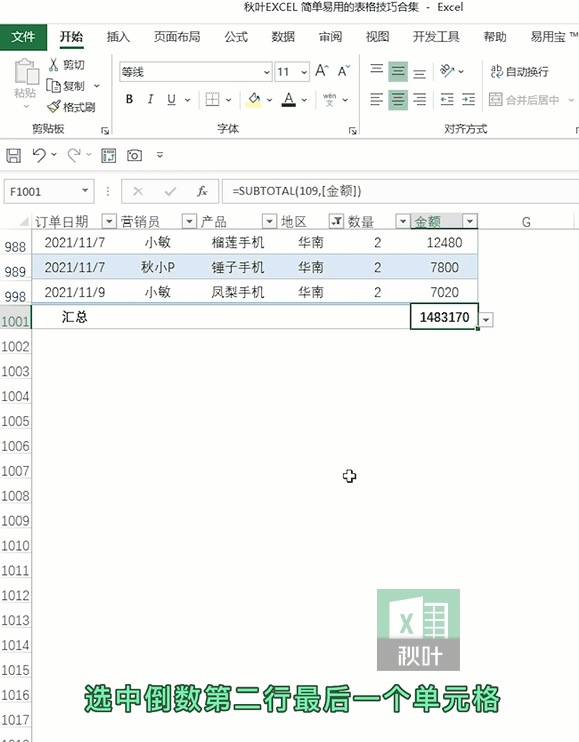This screenshot has height=742, width=579.
Task: Click the Name Box showing F1001
Action: pyautogui.click(x=49, y=191)
